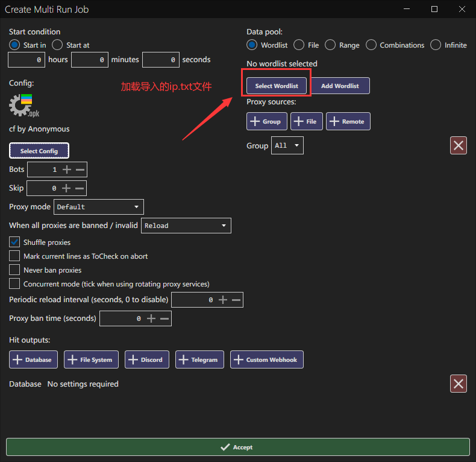The image size is (476, 462).
Task: Expand the Reload dropdown for banned proxies
Action: [x=186, y=226]
